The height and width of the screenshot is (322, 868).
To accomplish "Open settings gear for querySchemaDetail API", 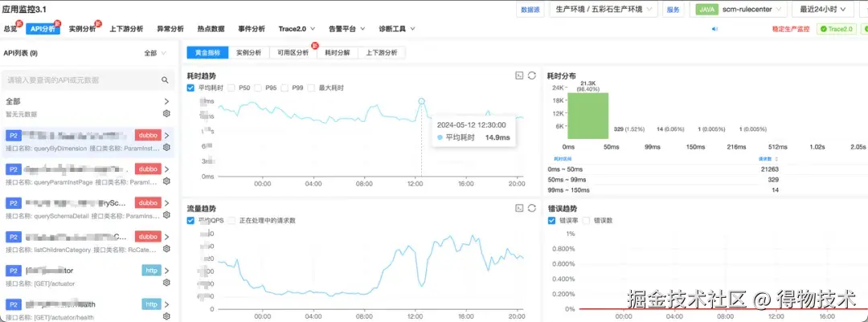I will pos(166,215).
